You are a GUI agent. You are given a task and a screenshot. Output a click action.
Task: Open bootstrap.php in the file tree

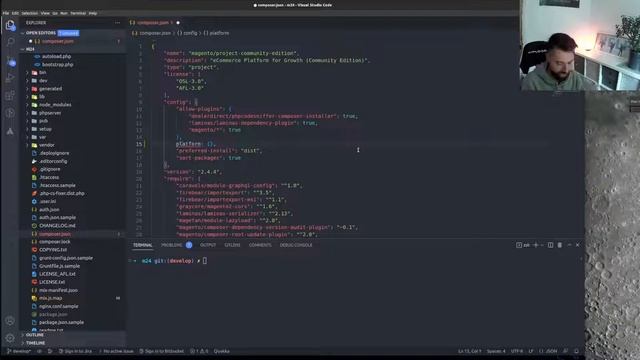tap(58, 64)
